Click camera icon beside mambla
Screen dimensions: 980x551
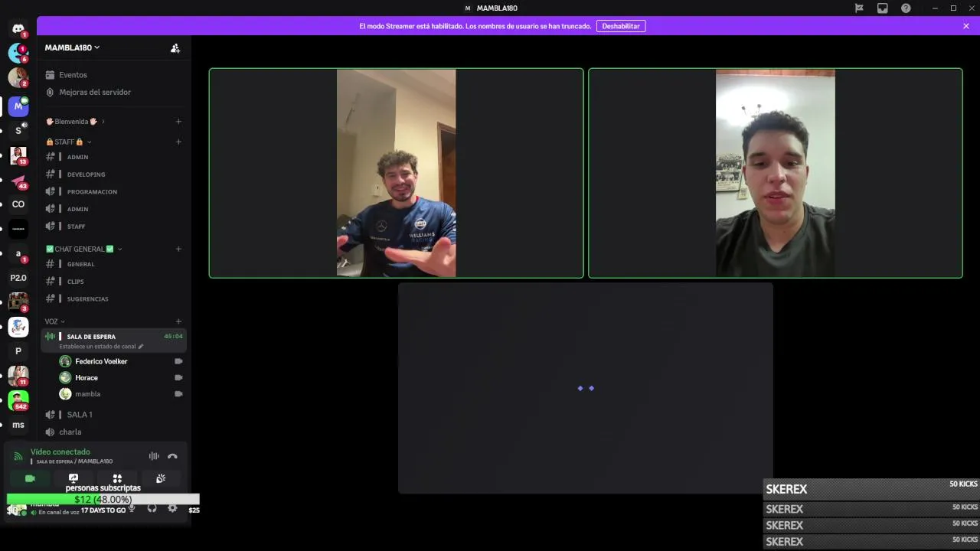click(x=178, y=394)
